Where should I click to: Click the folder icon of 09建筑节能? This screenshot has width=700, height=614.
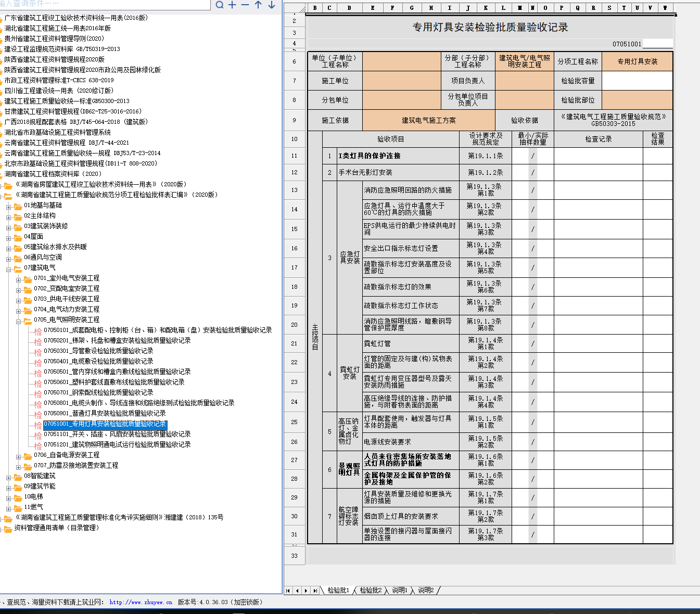pyautogui.click(x=18, y=487)
